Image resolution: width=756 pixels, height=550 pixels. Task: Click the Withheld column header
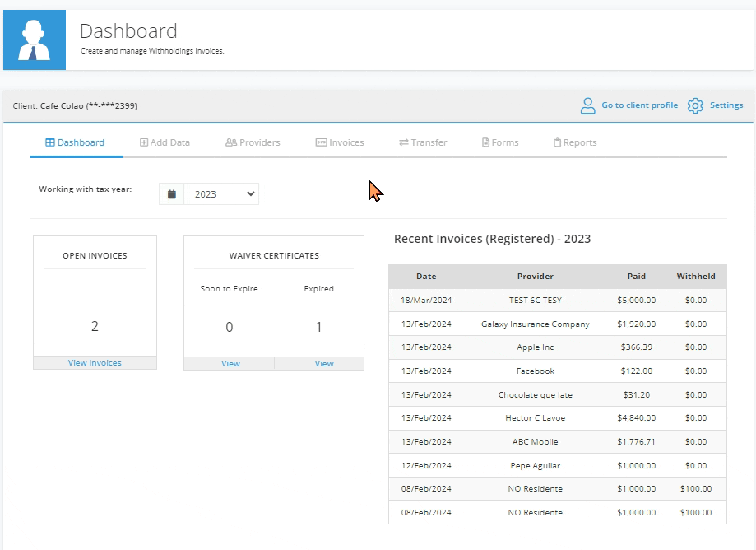click(696, 277)
